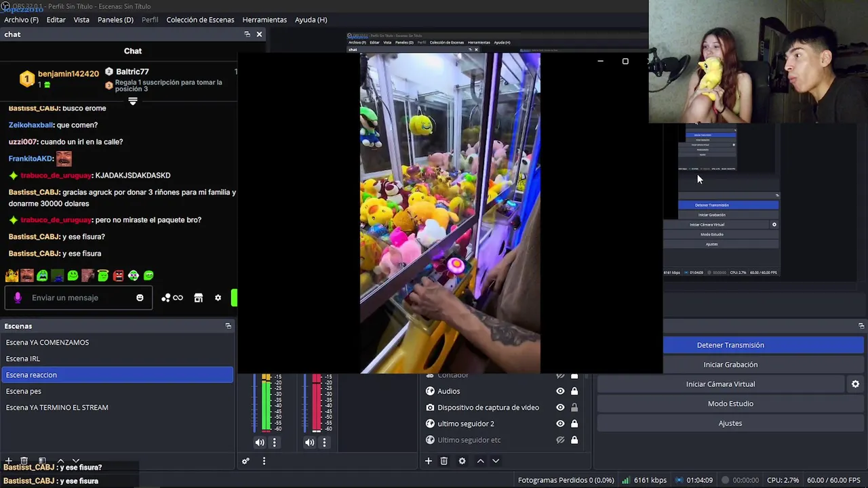Adjust the red channel volume slider
The height and width of the screenshot is (488, 868).
pyautogui.click(x=304, y=403)
